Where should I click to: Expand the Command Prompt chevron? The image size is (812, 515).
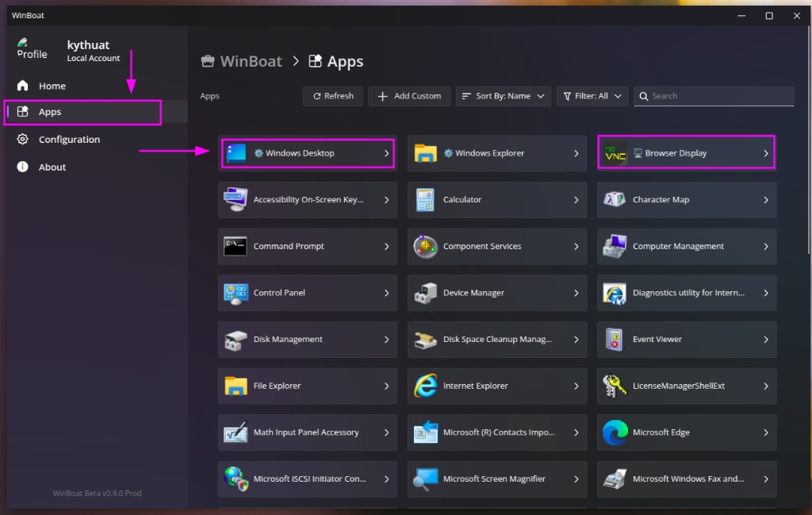(x=386, y=247)
